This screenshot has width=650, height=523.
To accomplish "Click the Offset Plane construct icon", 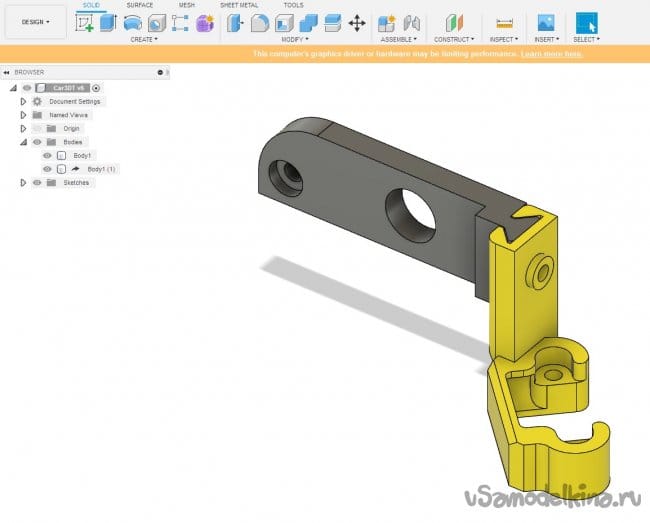I will point(455,22).
